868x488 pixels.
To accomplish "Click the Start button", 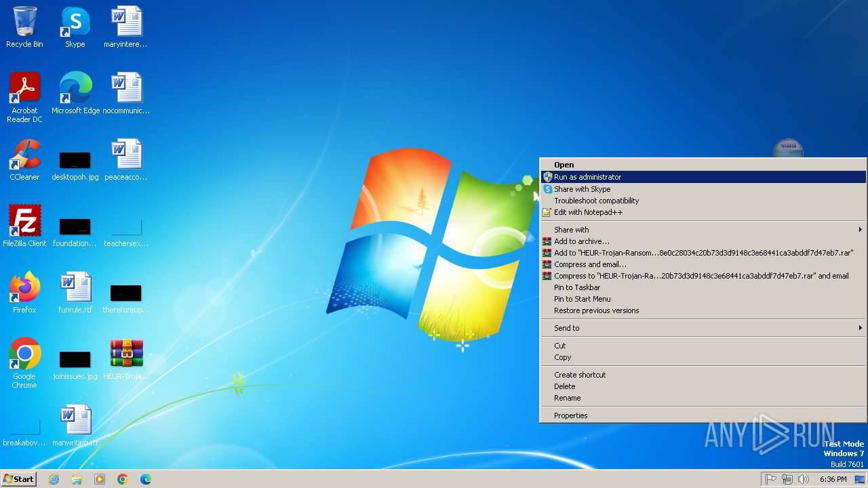I will (18, 479).
